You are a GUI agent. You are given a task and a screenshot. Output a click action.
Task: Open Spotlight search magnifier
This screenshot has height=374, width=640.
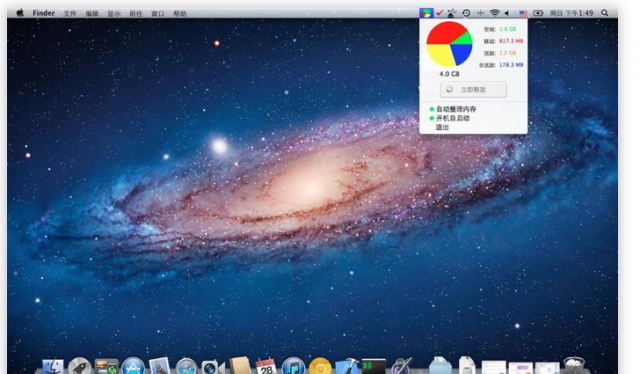(604, 13)
